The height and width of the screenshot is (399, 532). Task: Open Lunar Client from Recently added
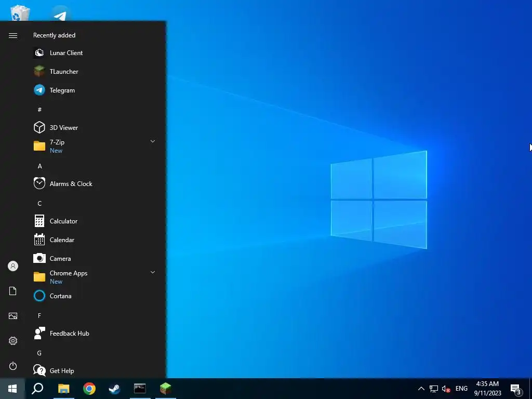coord(96,53)
